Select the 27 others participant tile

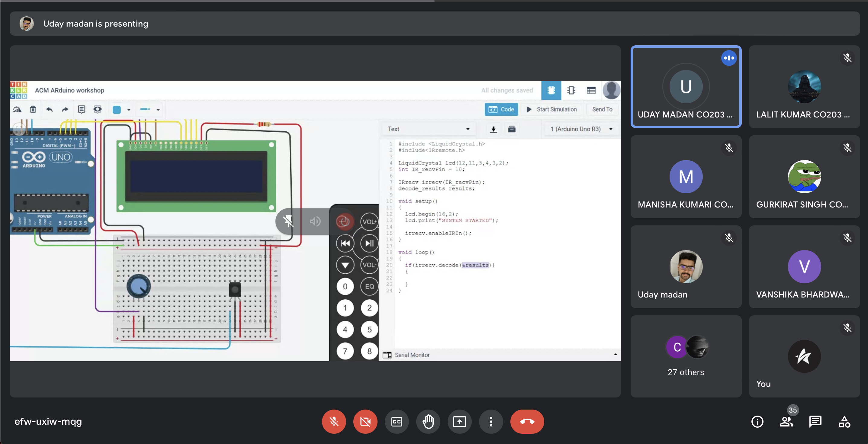coord(686,356)
